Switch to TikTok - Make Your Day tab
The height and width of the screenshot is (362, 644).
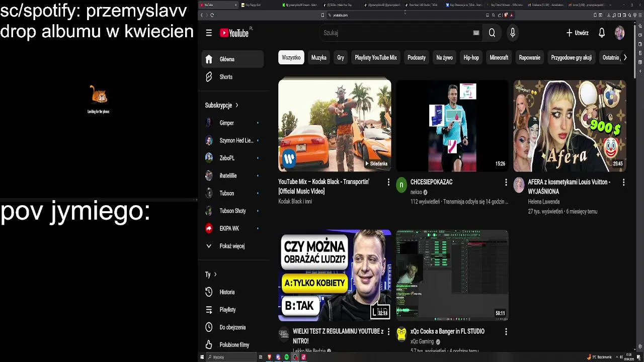(342, 5)
